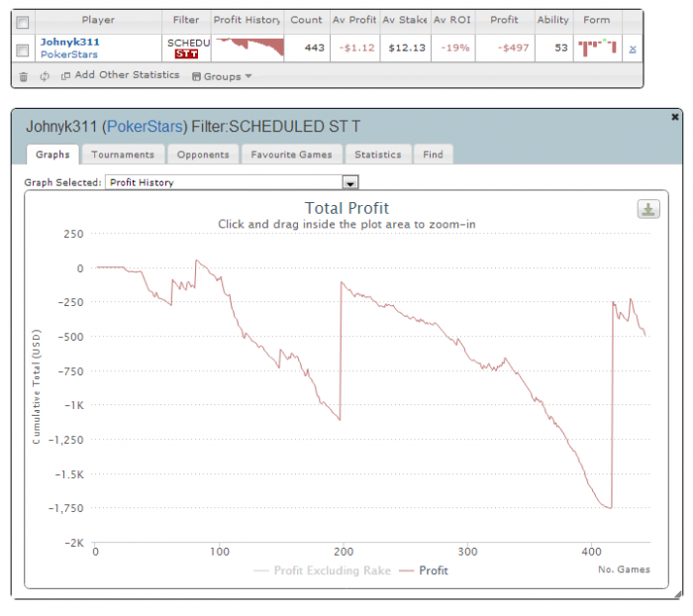Close the Johnyk311 detail panel
The image size is (693, 616).
[x=675, y=117]
